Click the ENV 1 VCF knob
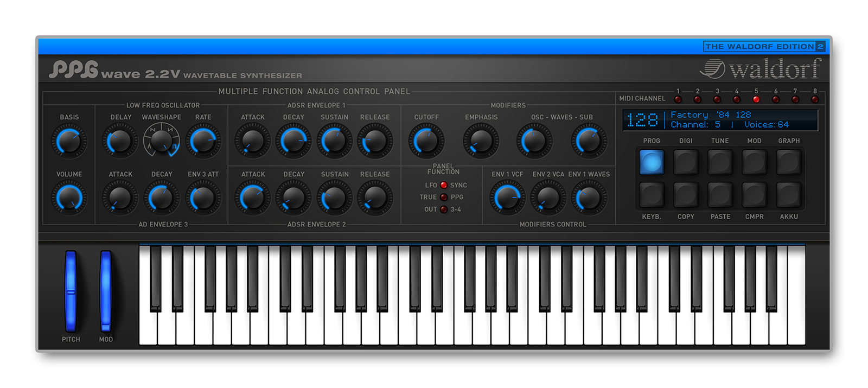The height and width of the screenshot is (388, 868). 507,198
